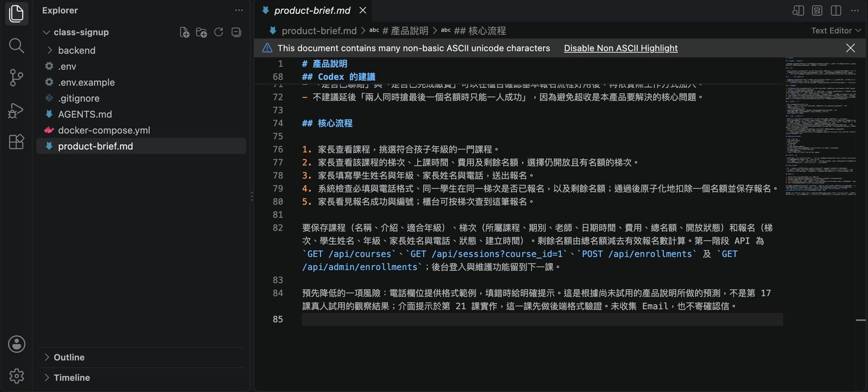Image resolution: width=868 pixels, height=392 pixels.
Task: Click the New Folder icon in class-signup
Action: [201, 32]
